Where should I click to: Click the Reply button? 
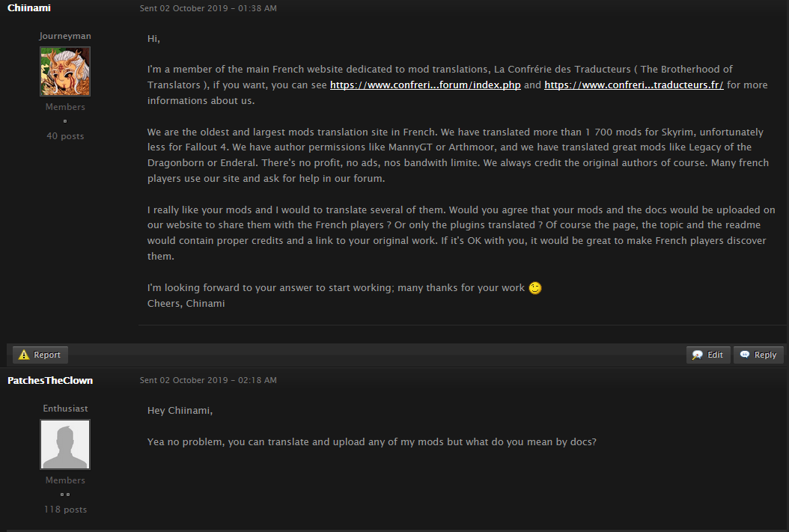(758, 355)
